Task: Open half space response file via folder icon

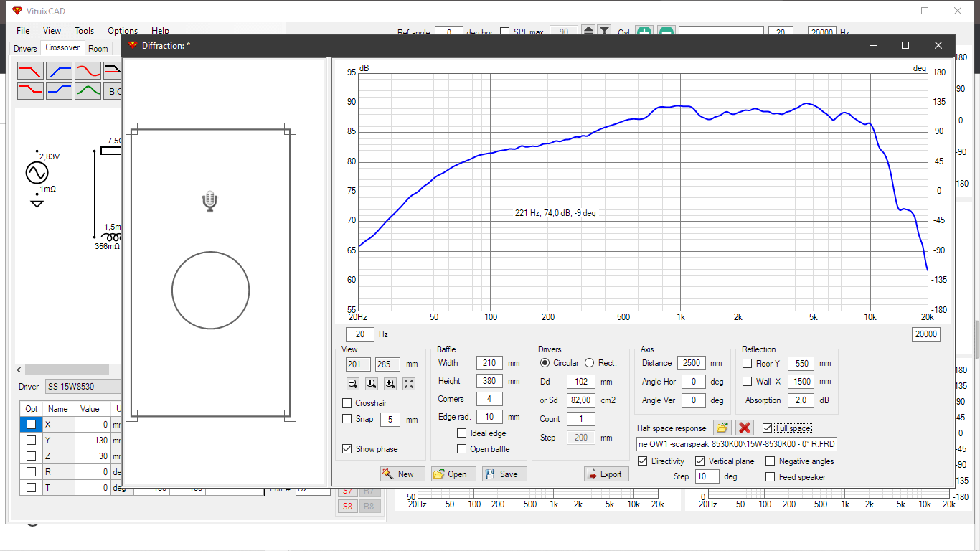Action: (x=722, y=428)
